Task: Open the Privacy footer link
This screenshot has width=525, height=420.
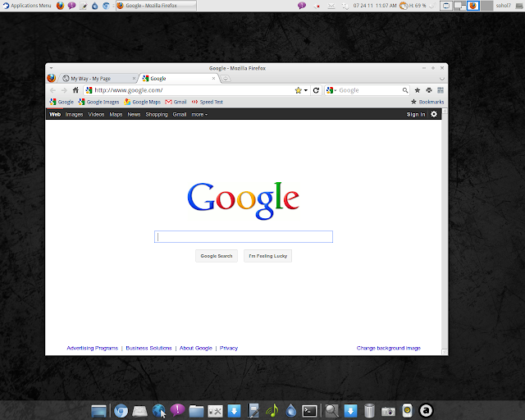Action: (229, 348)
